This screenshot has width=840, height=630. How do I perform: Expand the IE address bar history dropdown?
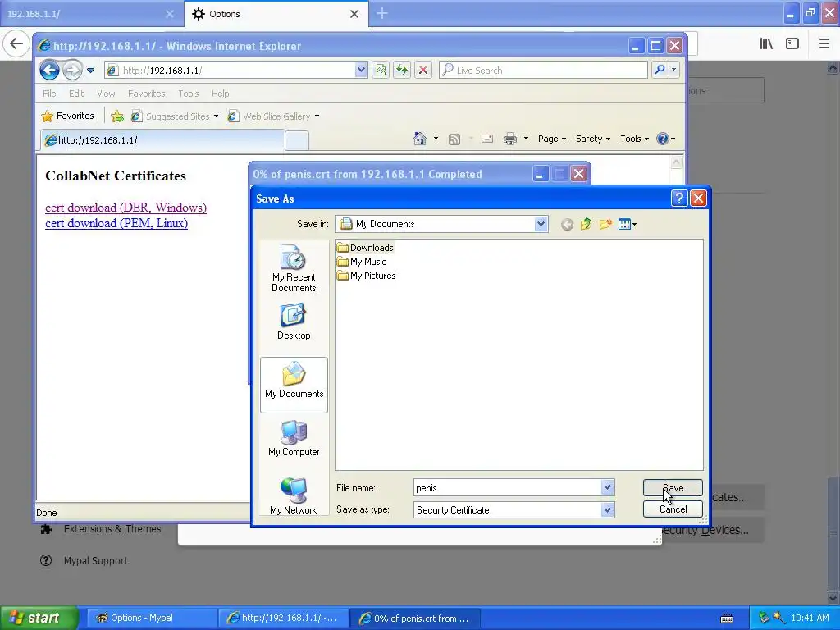(x=361, y=70)
